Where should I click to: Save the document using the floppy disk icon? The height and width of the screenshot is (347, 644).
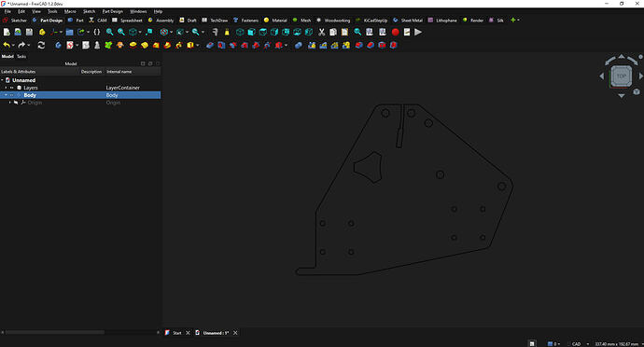[29, 32]
